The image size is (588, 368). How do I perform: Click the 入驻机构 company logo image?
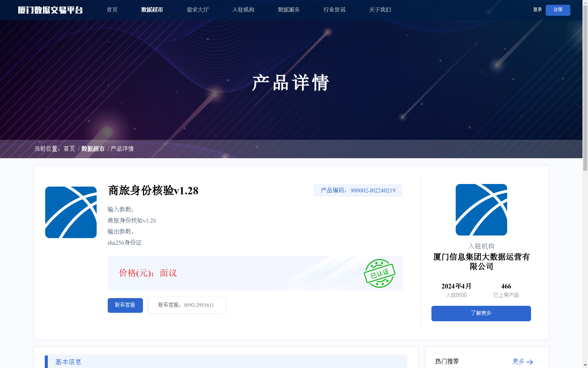(x=481, y=209)
